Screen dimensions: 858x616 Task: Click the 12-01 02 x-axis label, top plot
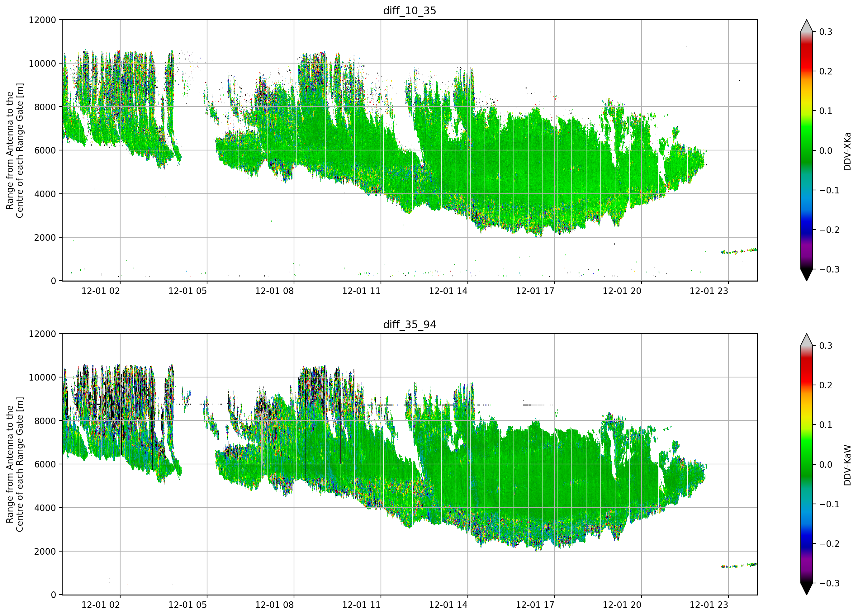pos(101,291)
